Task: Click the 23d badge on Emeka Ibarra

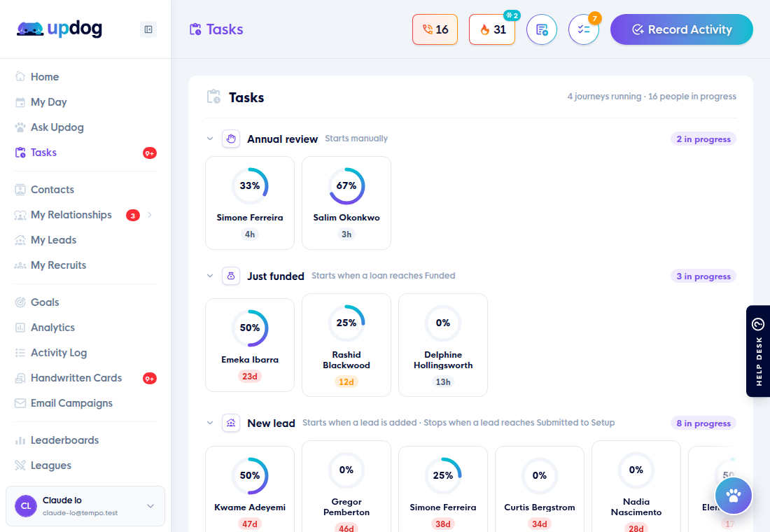Action: tap(250, 377)
